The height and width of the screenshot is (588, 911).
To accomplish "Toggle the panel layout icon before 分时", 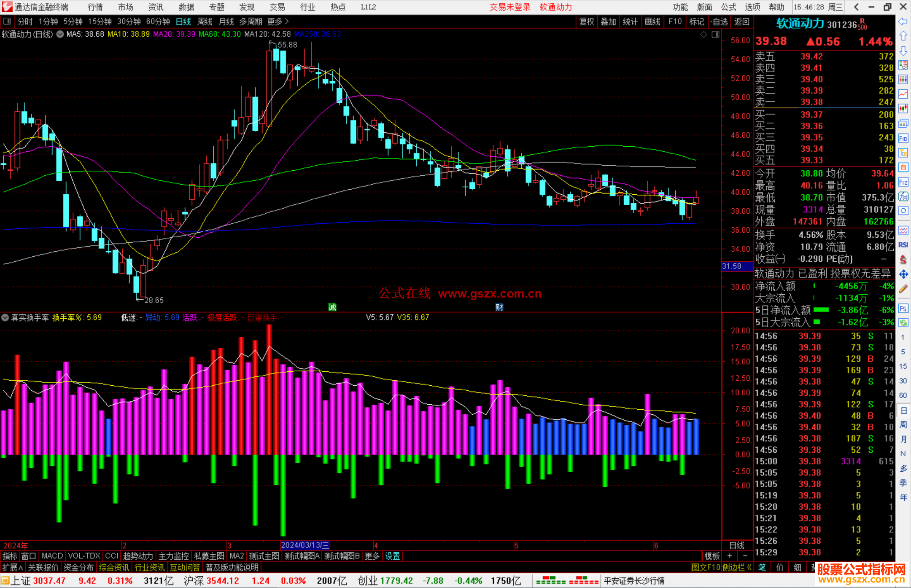I will (x=7, y=21).
